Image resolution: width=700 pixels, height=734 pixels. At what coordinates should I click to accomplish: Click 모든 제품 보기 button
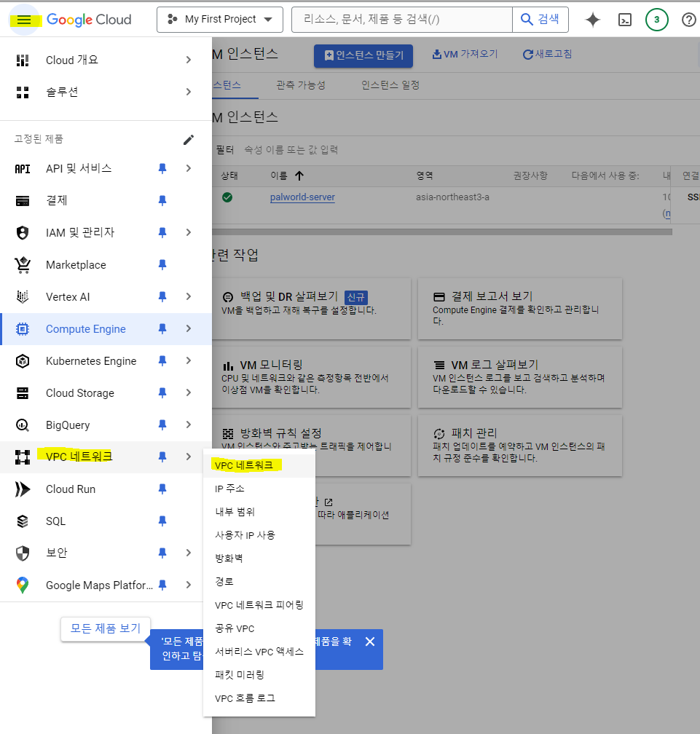click(106, 628)
